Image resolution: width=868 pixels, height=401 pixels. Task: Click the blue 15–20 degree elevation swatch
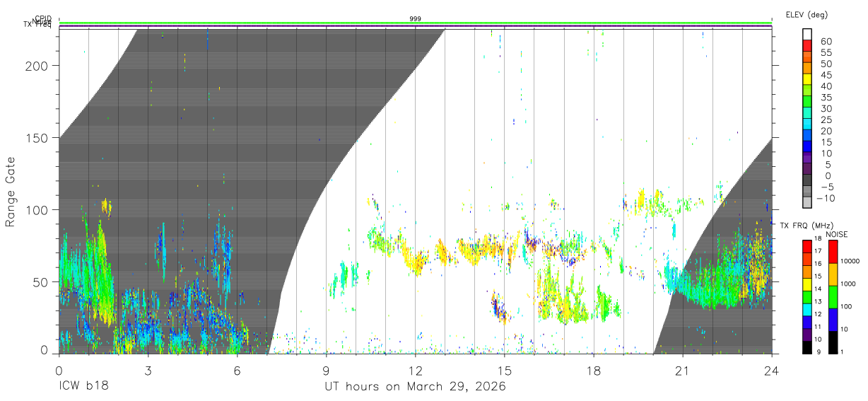tap(807, 135)
